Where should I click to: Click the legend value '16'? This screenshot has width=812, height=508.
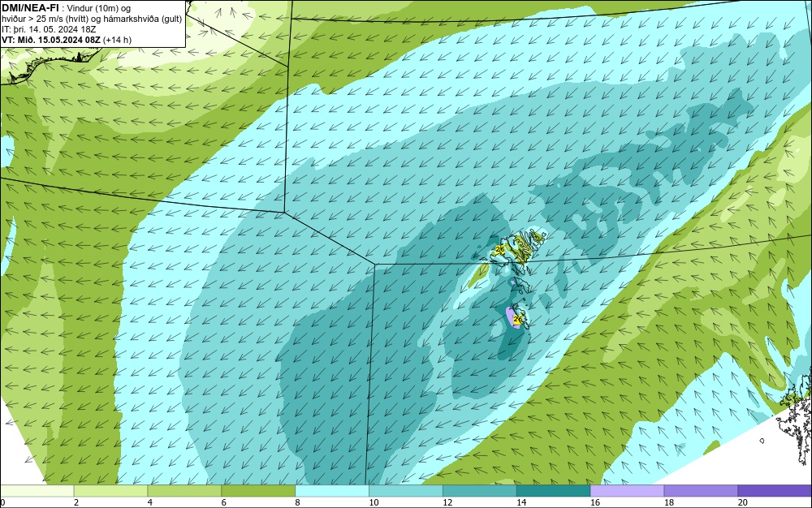tap(595, 502)
